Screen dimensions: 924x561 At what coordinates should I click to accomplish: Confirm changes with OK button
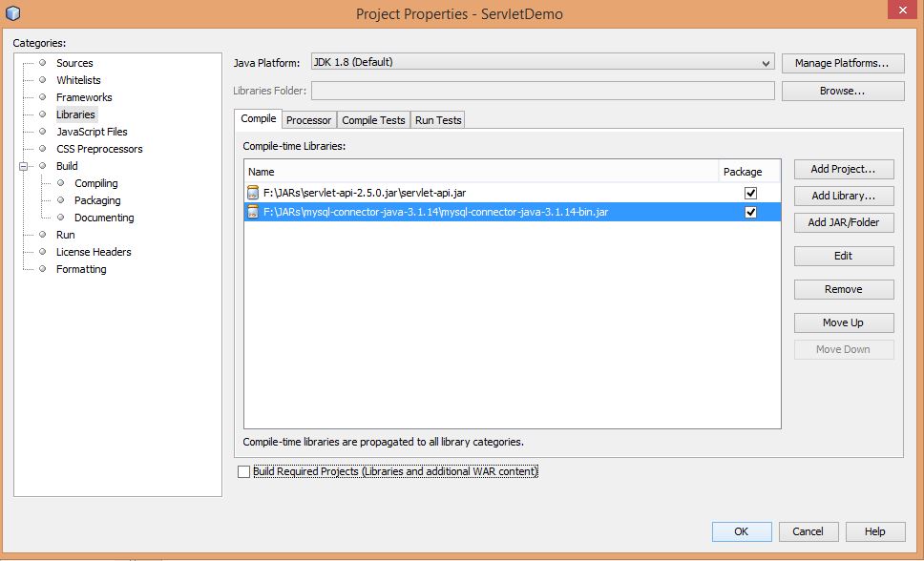pyautogui.click(x=741, y=531)
